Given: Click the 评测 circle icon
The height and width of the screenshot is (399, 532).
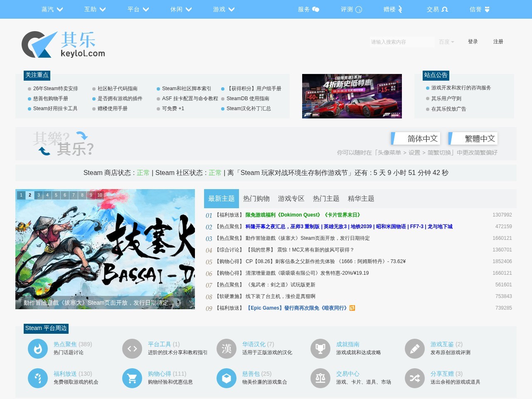Looking at the screenshot, I should 359,9.
